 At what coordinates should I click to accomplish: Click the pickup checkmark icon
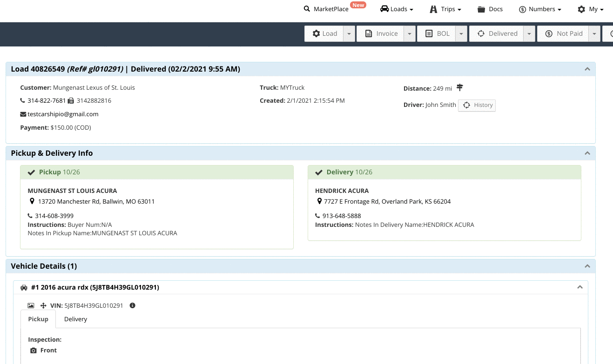(31, 172)
